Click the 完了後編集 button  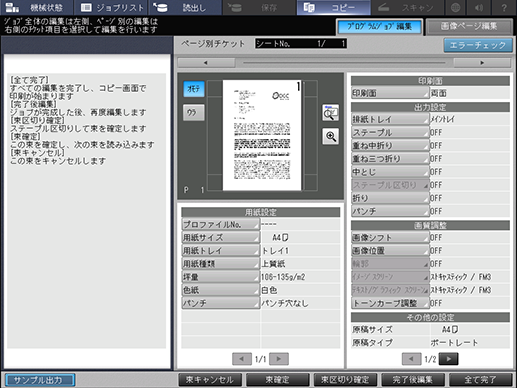coord(413,380)
